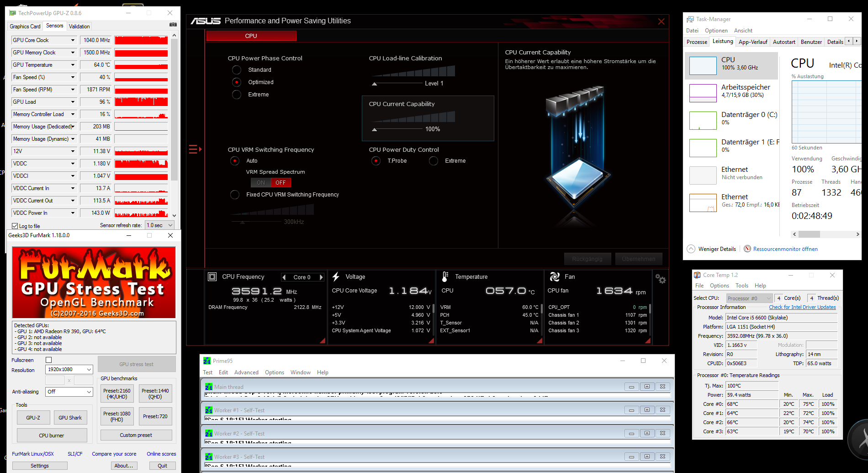The image size is (868, 473).
Task: Click the GPU-Z title bar icon
Action: (12, 13)
